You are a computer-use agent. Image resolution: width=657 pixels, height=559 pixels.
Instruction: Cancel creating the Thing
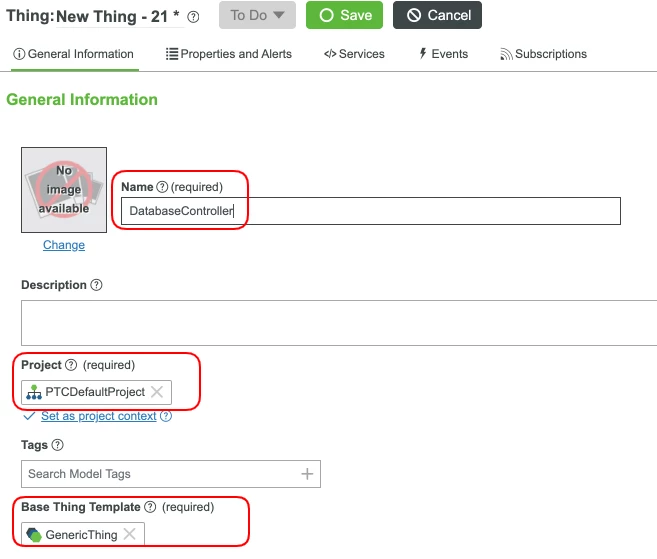pyautogui.click(x=437, y=15)
